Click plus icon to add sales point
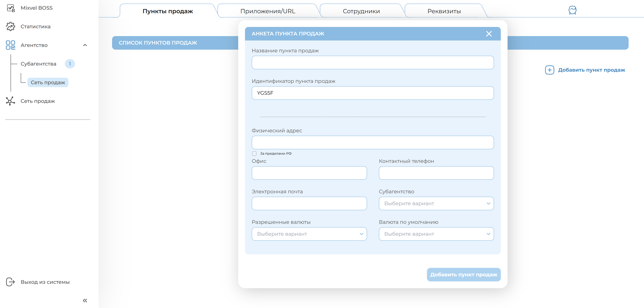644x308 pixels. pos(550,70)
